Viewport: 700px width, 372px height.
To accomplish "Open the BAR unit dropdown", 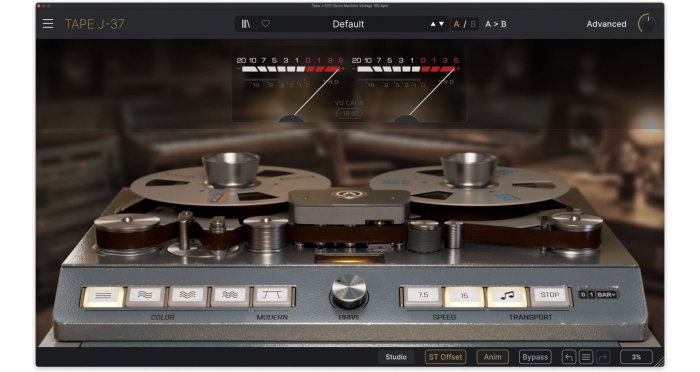I will [x=607, y=295].
